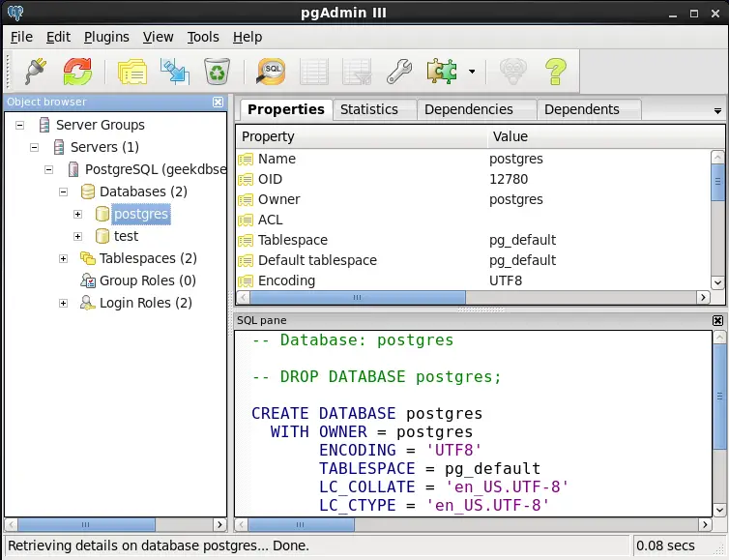Open the Edit menu
Screen dimensions: 729x560
(58, 37)
